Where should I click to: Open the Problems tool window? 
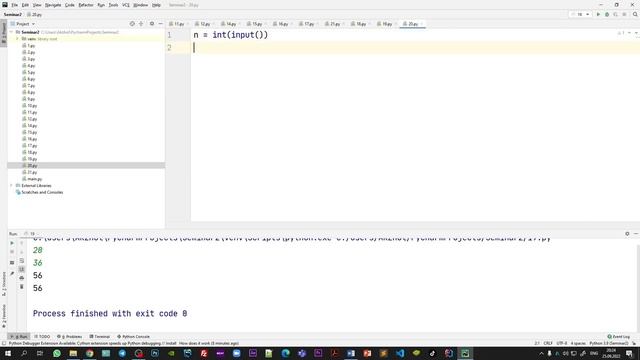[70, 337]
